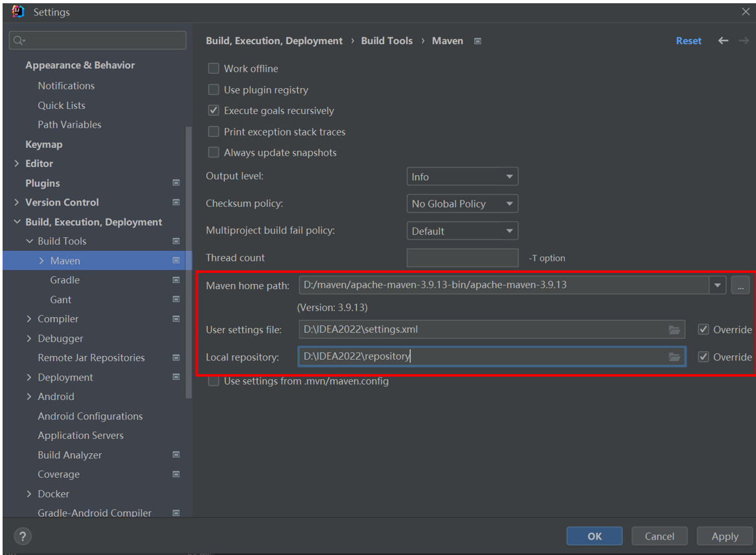The image size is (756, 555).
Task: Click the project-level marker icon next to Maven breadcrumb
Action: pyautogui.click(x=478, y=41)
